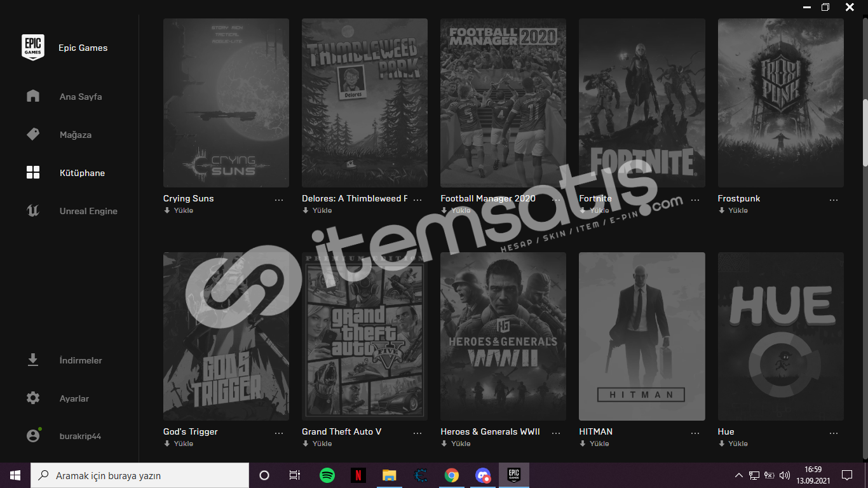Open options menu for Fortnite
This screenshot has height=488, width=868.
click(695, 199)
